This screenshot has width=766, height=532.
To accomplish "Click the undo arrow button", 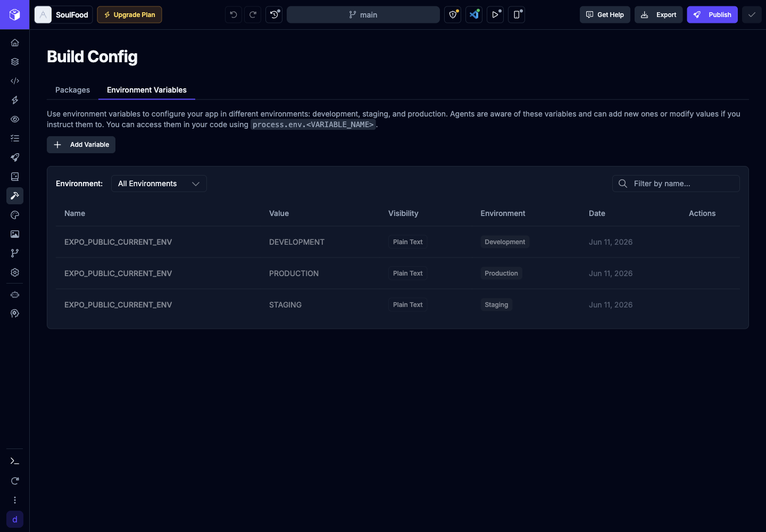I will click(234, 15).
